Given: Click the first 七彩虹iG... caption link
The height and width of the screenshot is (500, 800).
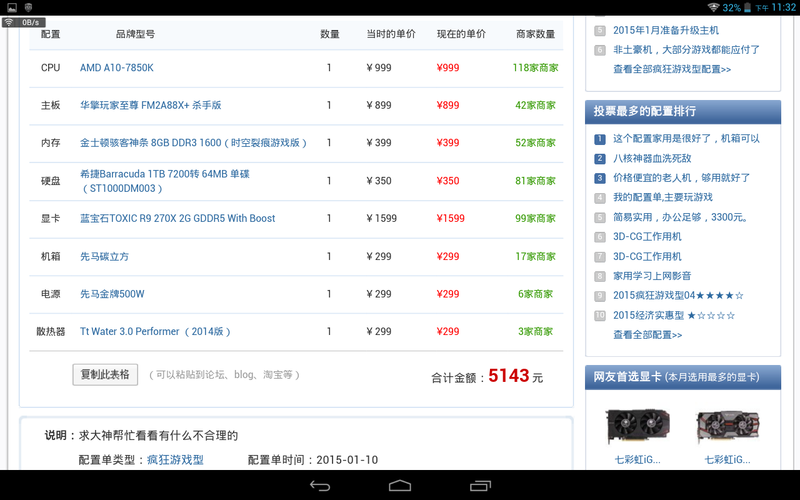Looking at the screenshot, I should tap(637, 460).
